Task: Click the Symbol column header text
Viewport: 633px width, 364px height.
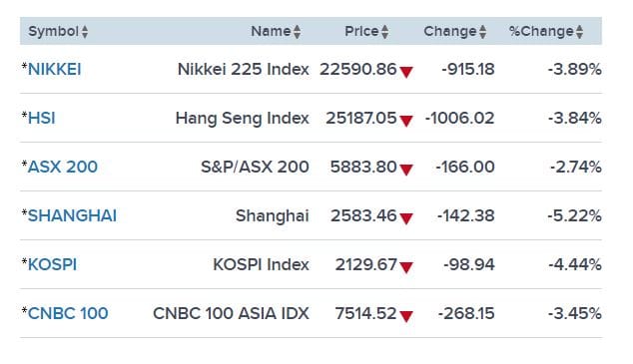Action: click(53, 32)
